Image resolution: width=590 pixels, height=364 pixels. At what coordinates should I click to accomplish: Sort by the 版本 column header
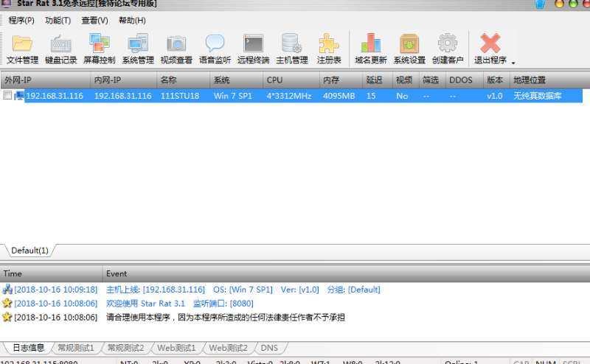click(x=496, y=80)
